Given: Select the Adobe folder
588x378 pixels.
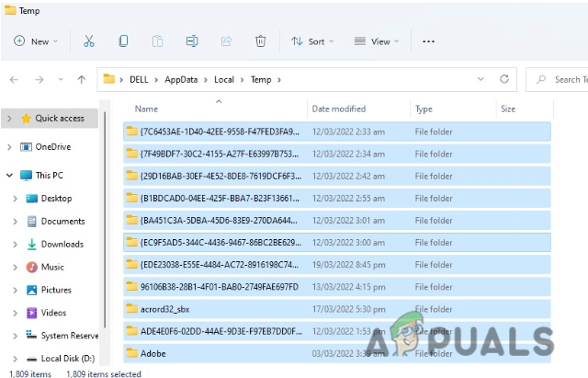Looking at the screenshot, I should (337, 353).
